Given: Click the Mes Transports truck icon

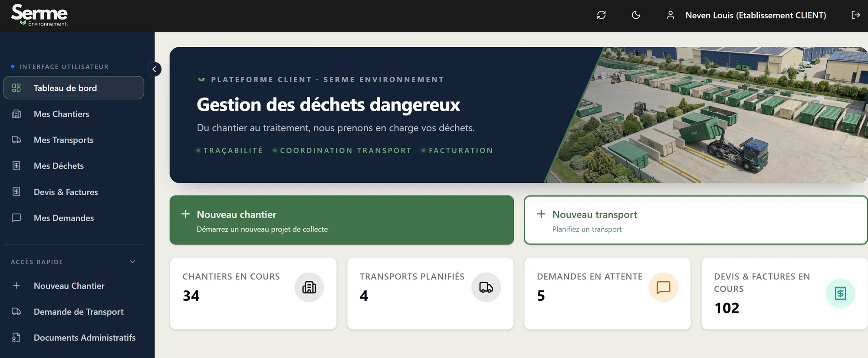Looking at the screenshot, I should pos(16,140).
